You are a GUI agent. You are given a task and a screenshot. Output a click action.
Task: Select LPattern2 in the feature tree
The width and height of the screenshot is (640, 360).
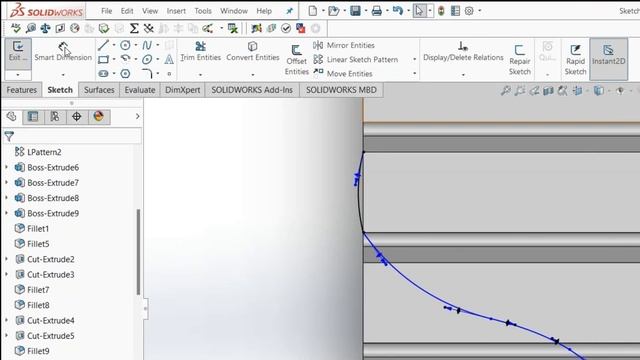tap(38, 152)
